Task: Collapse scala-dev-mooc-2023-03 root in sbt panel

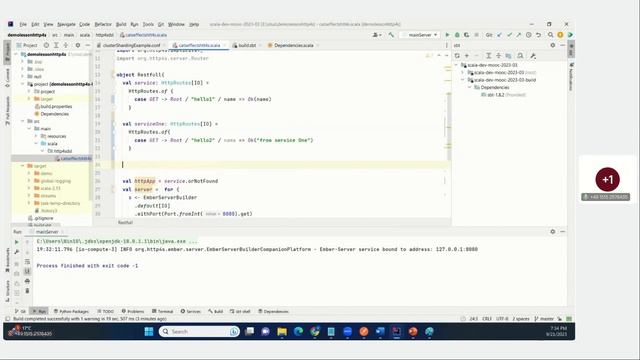Action: point(456,65)
